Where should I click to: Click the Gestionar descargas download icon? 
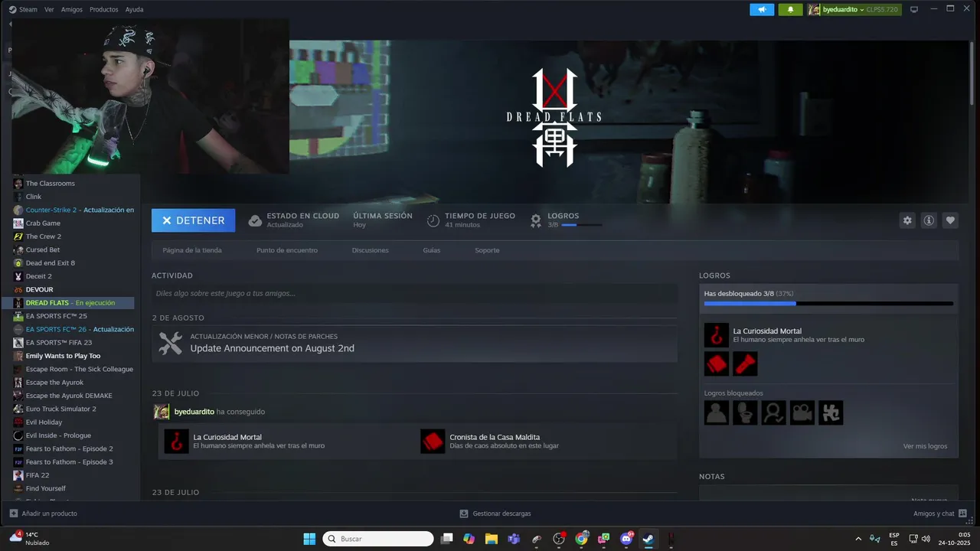[464, 514]
